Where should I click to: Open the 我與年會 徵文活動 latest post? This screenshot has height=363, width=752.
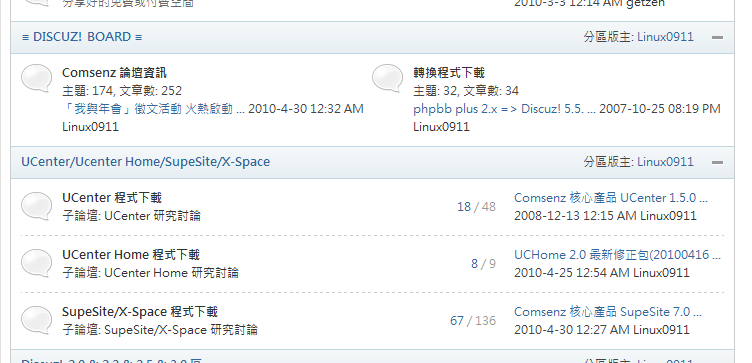(x=153, y=109)
